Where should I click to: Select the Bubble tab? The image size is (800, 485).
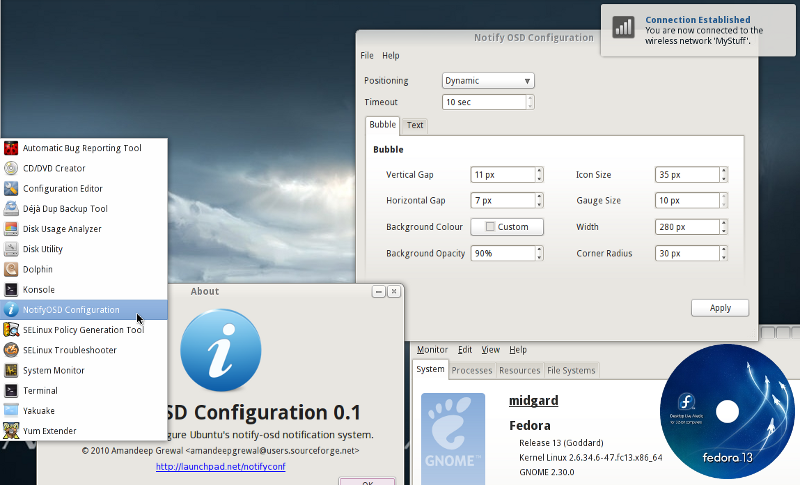pos(383,124)
